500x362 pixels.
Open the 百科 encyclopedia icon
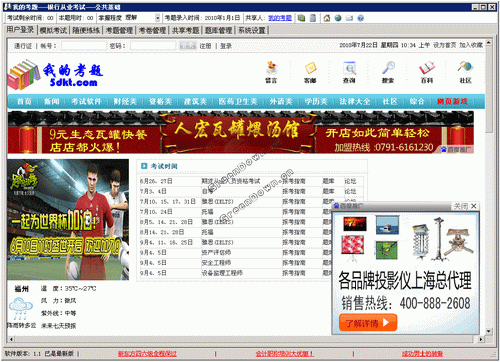click(427, 68)
